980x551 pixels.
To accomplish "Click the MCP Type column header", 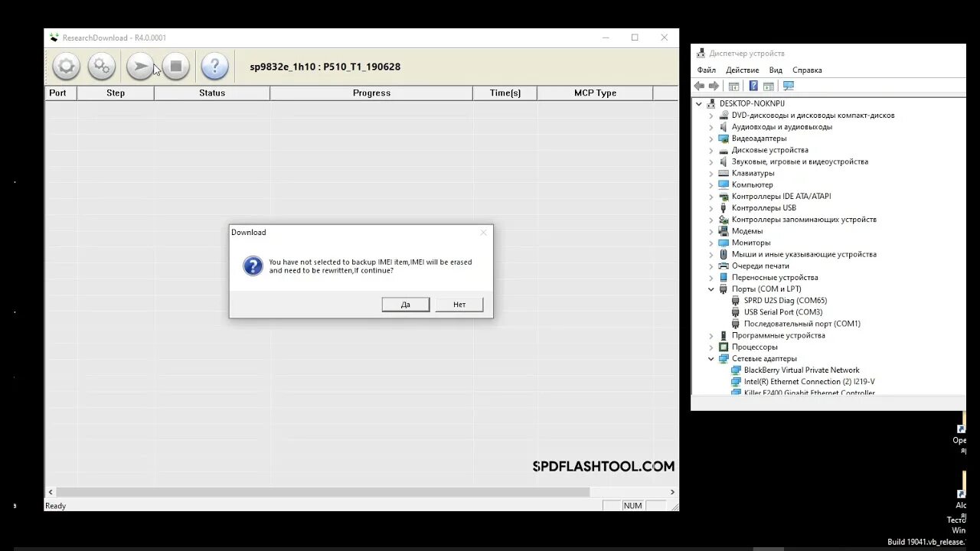I will tap(595, 93).
